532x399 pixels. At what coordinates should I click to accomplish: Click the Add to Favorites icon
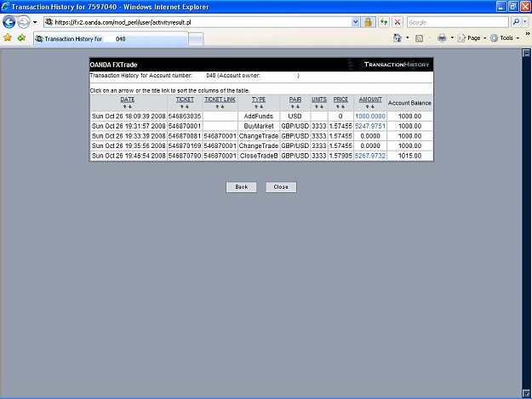[x=22, y=37]
